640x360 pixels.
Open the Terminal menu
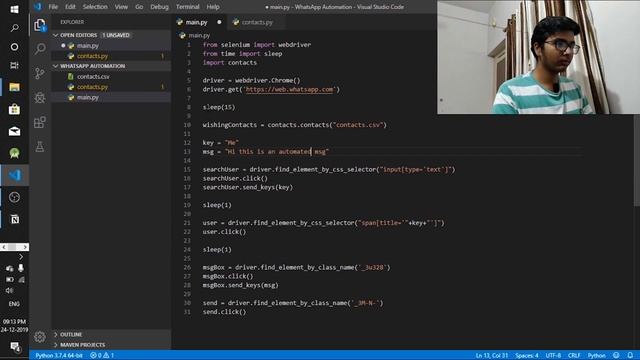coord(188,7)
